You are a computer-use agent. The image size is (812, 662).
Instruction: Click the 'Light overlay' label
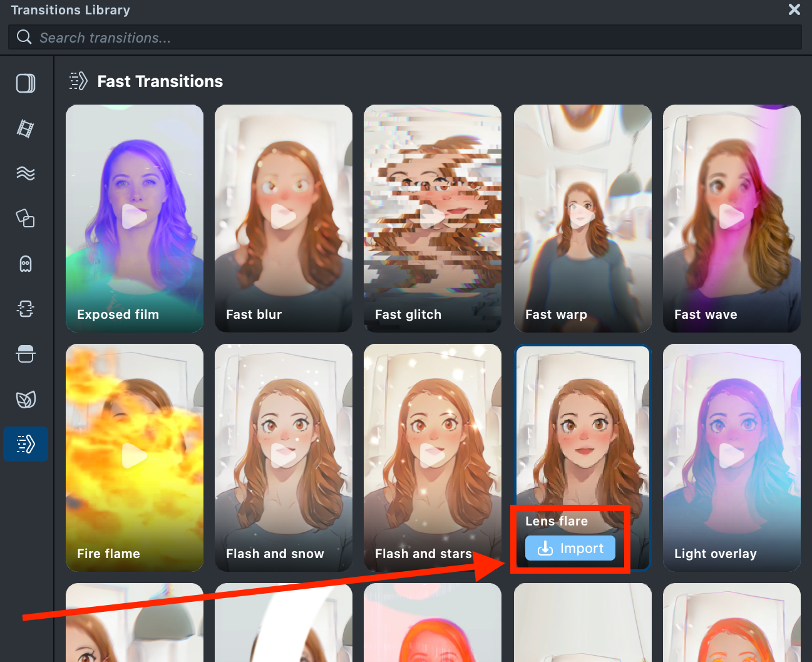coord(716,554)
